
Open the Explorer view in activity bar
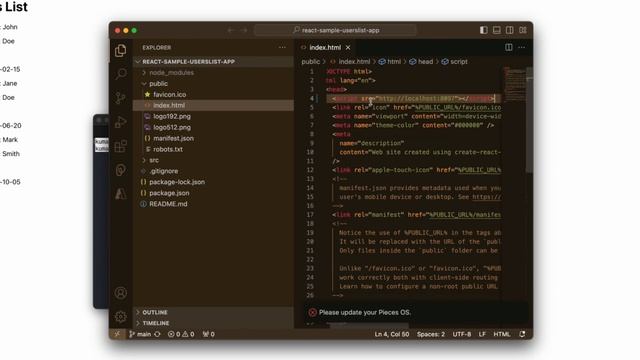coord(120,51)
